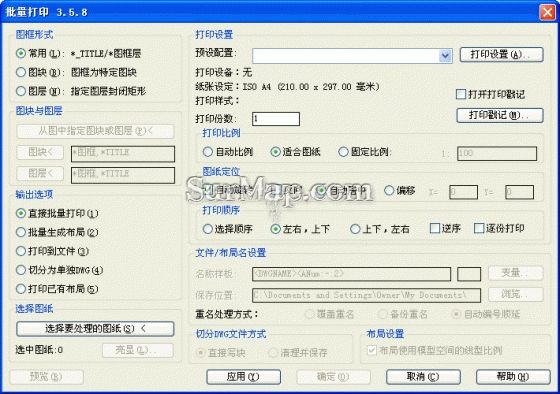Click the fixed scale 1:100 input field
Screen dimensions: 560x394
[497, 154]
